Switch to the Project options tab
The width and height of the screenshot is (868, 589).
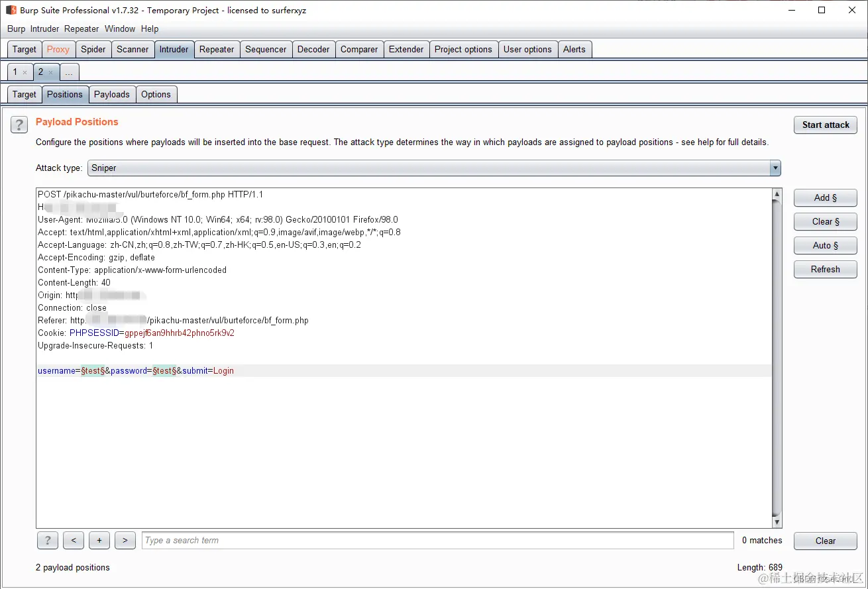click(x=463, y=50)
